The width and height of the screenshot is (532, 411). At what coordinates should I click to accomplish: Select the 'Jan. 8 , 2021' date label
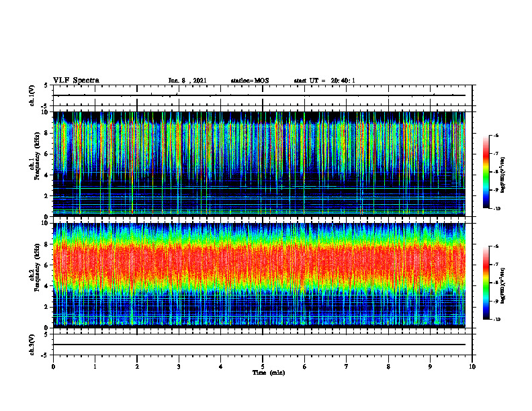[x=187, y=81]
